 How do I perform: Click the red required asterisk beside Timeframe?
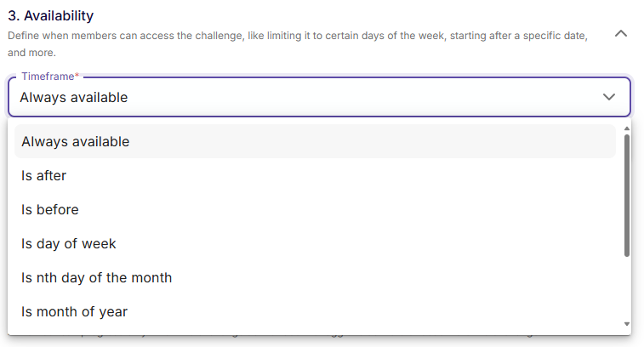(x=77, y=77)
